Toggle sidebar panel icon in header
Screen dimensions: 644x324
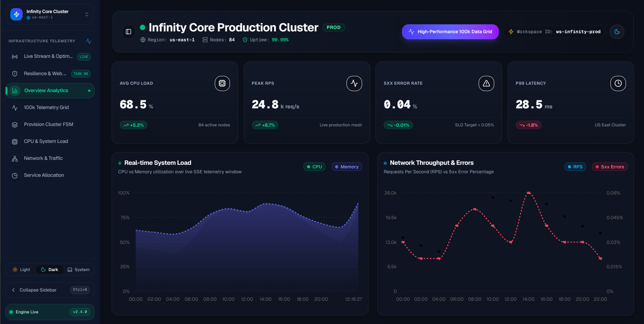(129, 32)
